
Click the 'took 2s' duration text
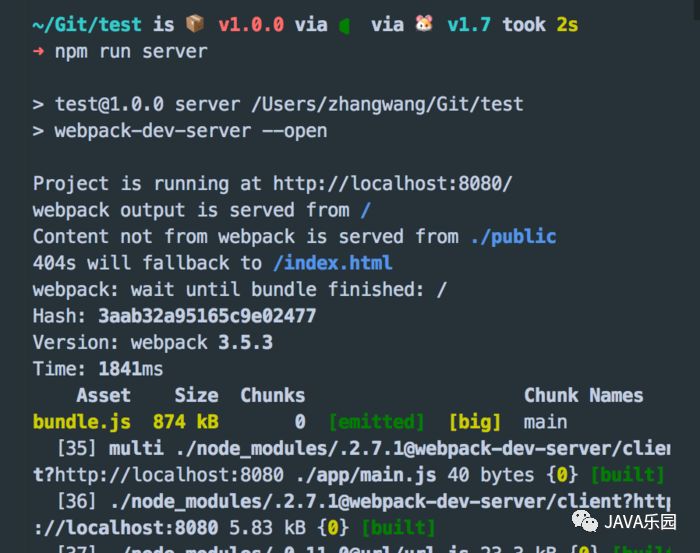tap(540, 24)
